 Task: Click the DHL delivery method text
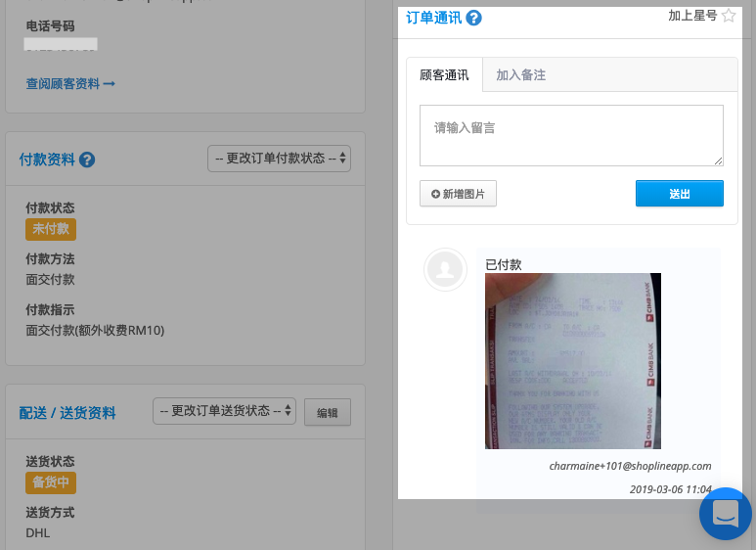tap(37, 533)
